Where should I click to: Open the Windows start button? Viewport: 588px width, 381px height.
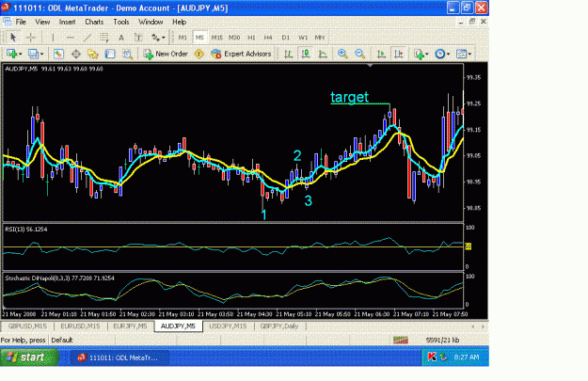click(29, 357)
